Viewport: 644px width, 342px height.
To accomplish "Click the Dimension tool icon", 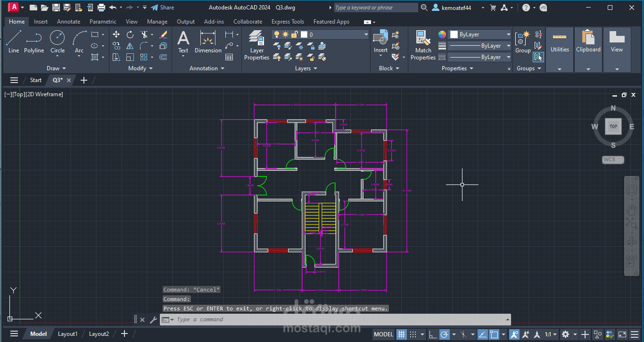I will [208, 39].
